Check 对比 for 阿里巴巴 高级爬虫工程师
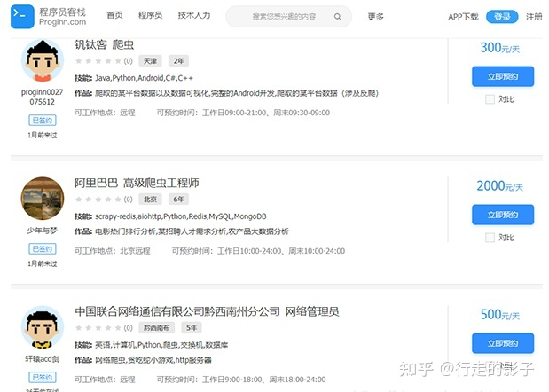 click(x=490, y=238)
